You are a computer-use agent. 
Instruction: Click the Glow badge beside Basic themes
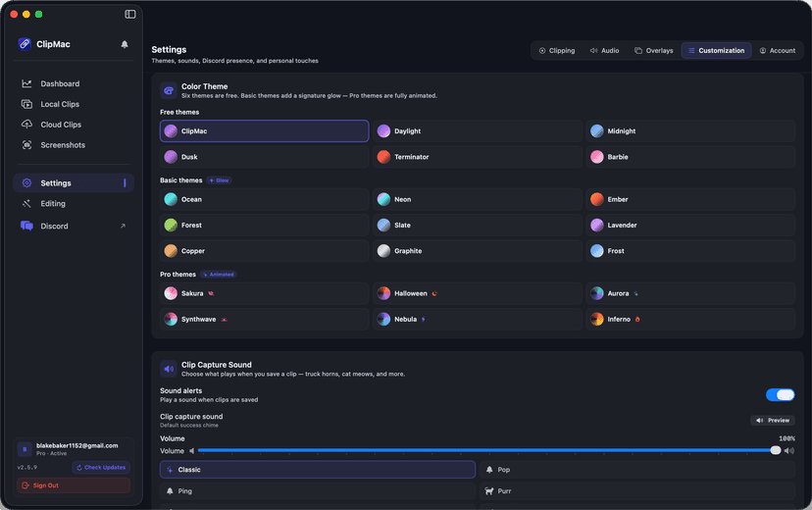point(219,180)
